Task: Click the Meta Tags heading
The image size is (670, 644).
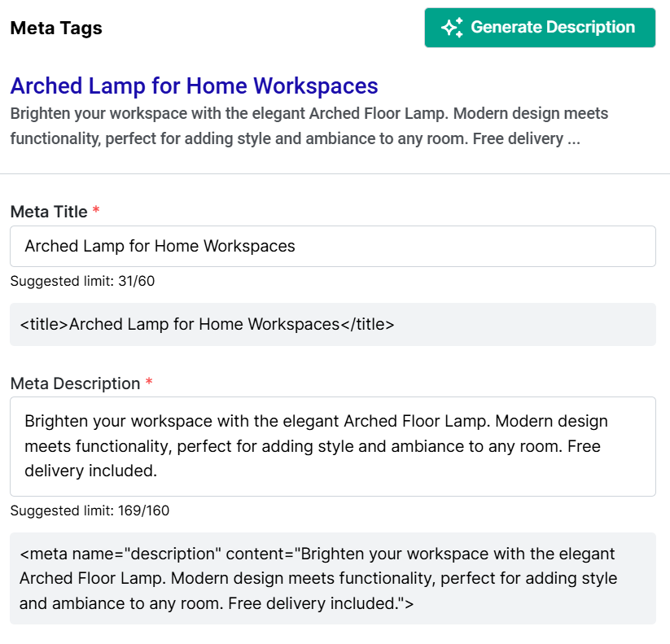Action: tap(56, 28)
